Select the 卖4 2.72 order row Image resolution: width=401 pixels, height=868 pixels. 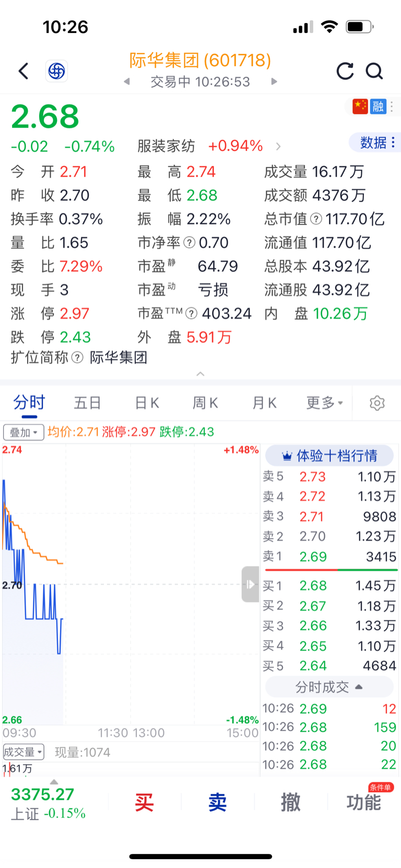point(329,496)
